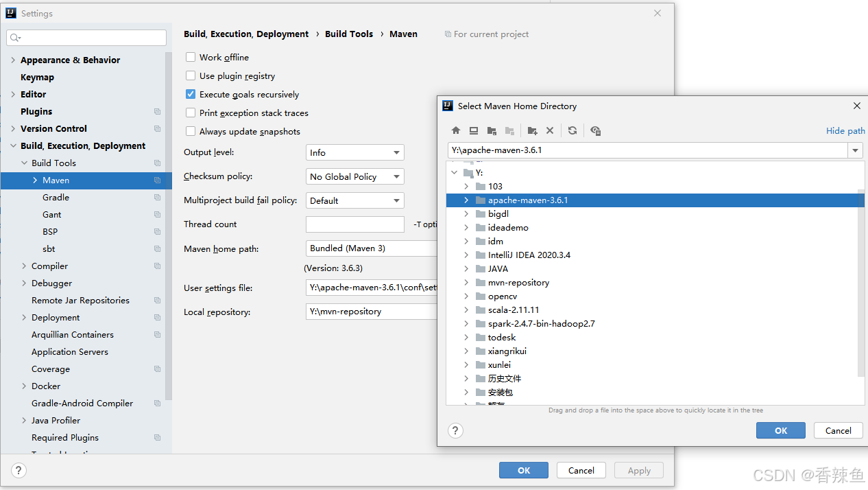Expand Appearance & Behavior settings
Viewport: 868px width, 490px height.
13,60
